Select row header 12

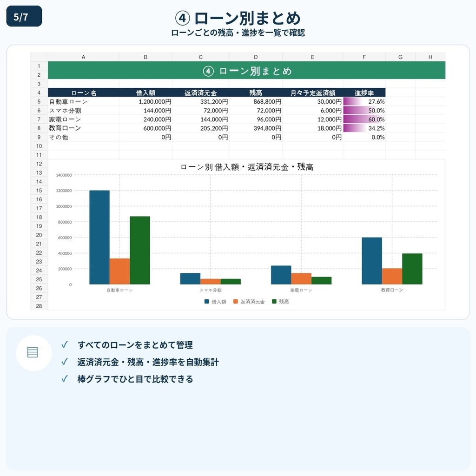click(39, 164)
